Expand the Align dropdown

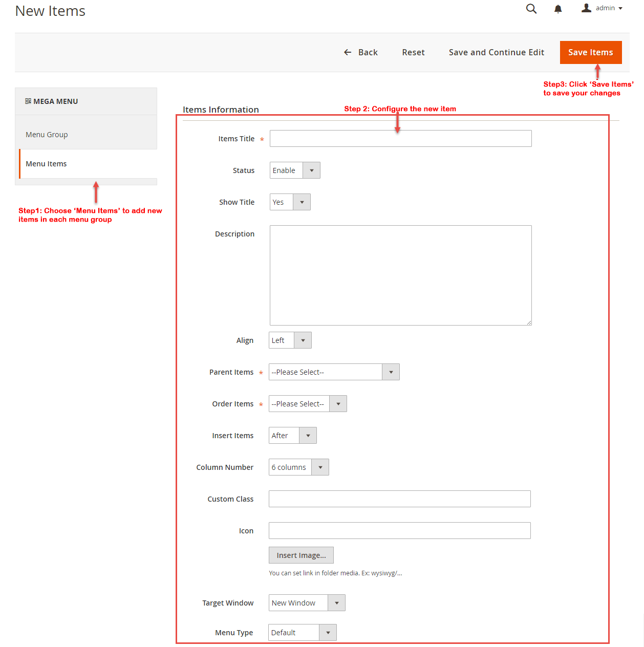click(290, 340)
